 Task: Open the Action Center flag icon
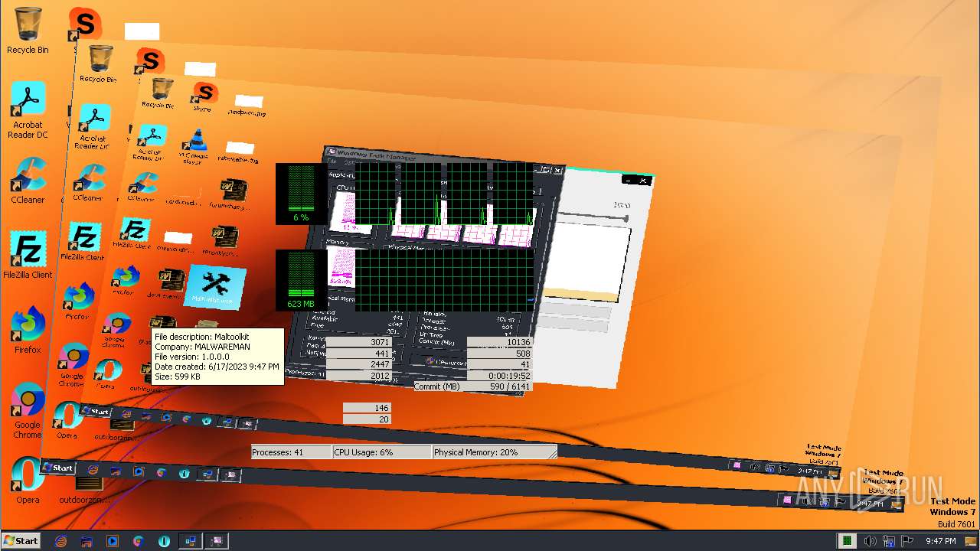point(908,541)
